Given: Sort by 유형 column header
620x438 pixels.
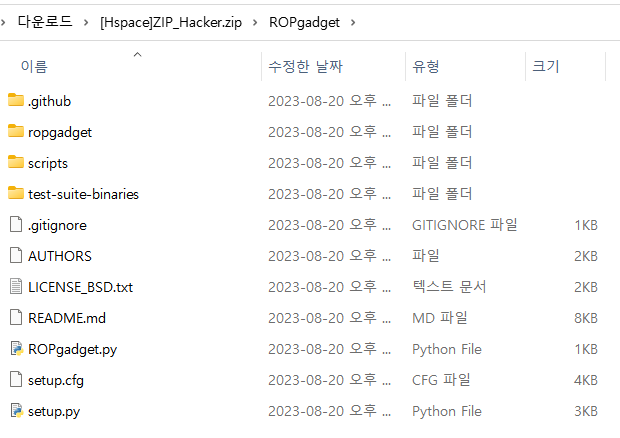Looking at the screenshot, I should tap(426, 66).
